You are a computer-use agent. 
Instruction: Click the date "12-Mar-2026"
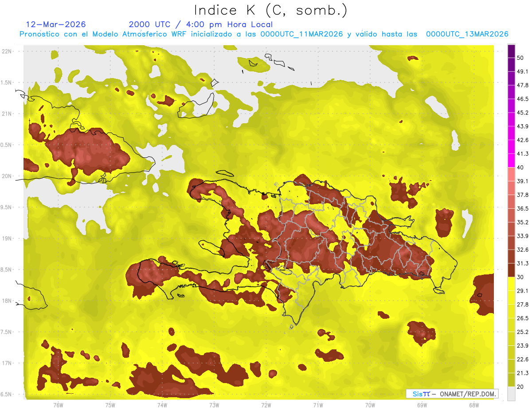(x=56, y=24)
